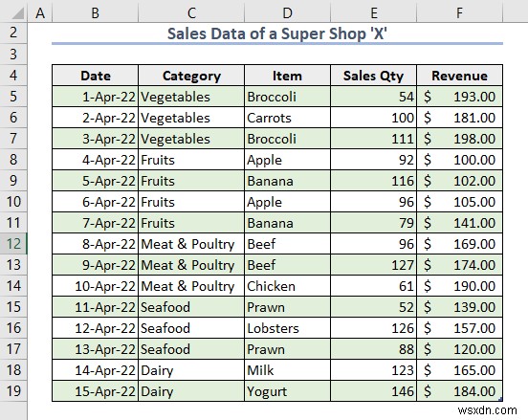The image size is (528, 420).
Task: Click the Revenue header cell
Action: click(x=460, y=76)
